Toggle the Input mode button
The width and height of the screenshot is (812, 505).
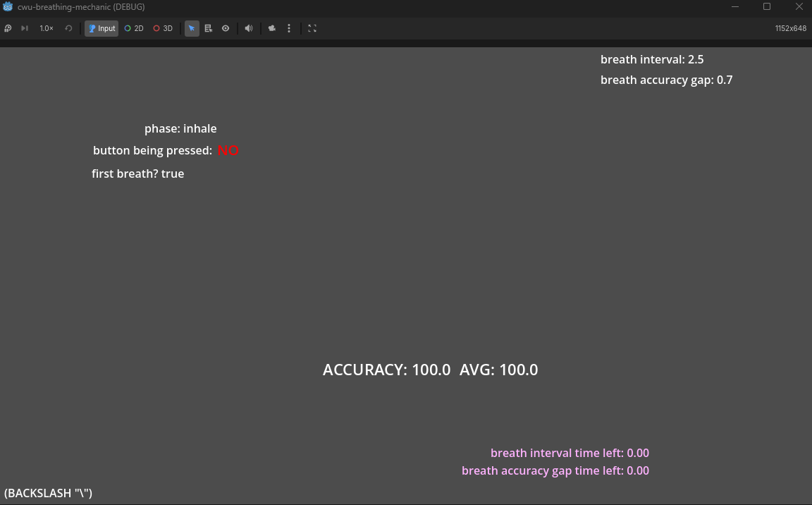pos(101,28)
